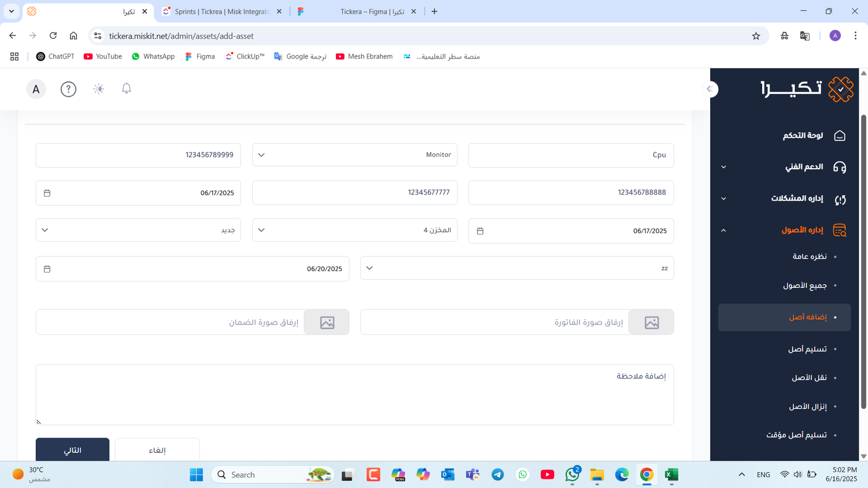Open جميع الأصول in the sidebar

[805, 286]
